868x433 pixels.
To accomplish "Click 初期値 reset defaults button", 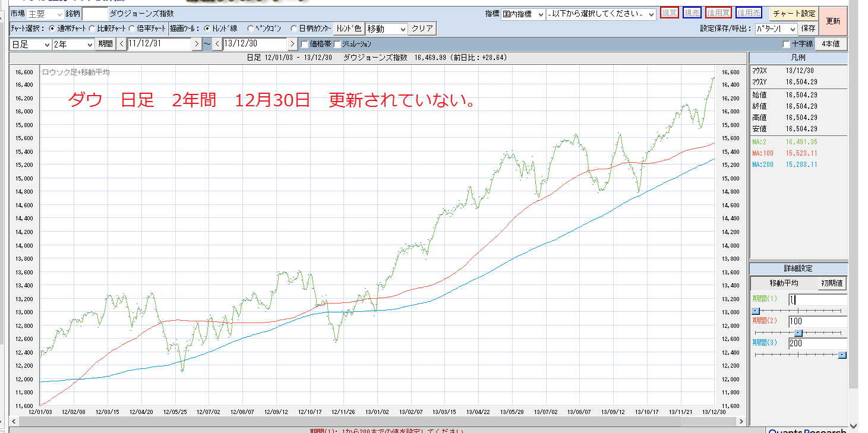I will tap(832, 283).
